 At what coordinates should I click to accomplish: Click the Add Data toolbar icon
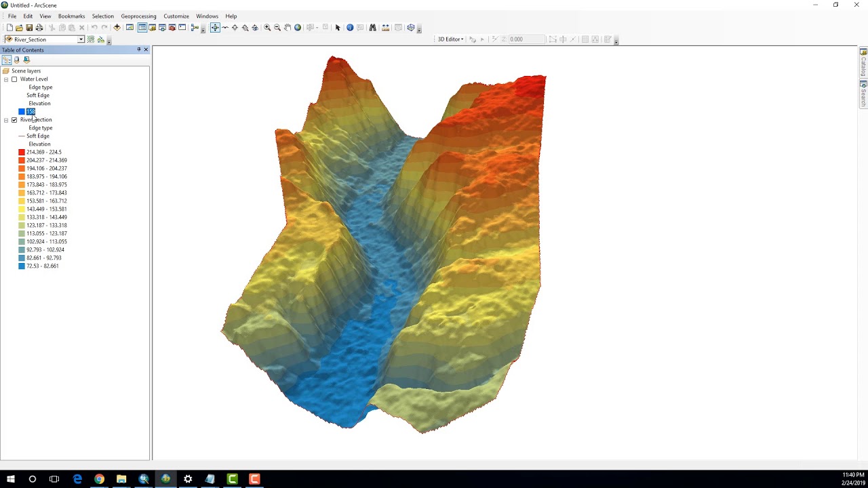point(117,28)
